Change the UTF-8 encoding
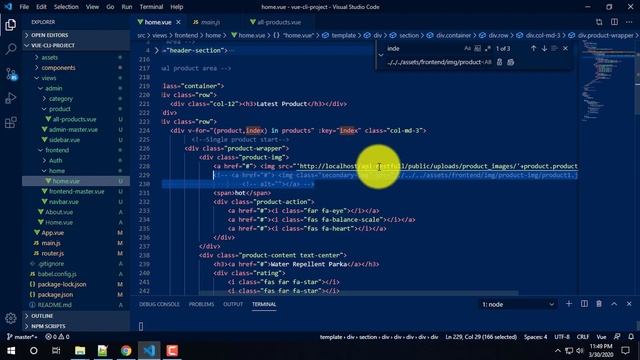Screen dimensions: 640x360 click(x=562, y=337)
